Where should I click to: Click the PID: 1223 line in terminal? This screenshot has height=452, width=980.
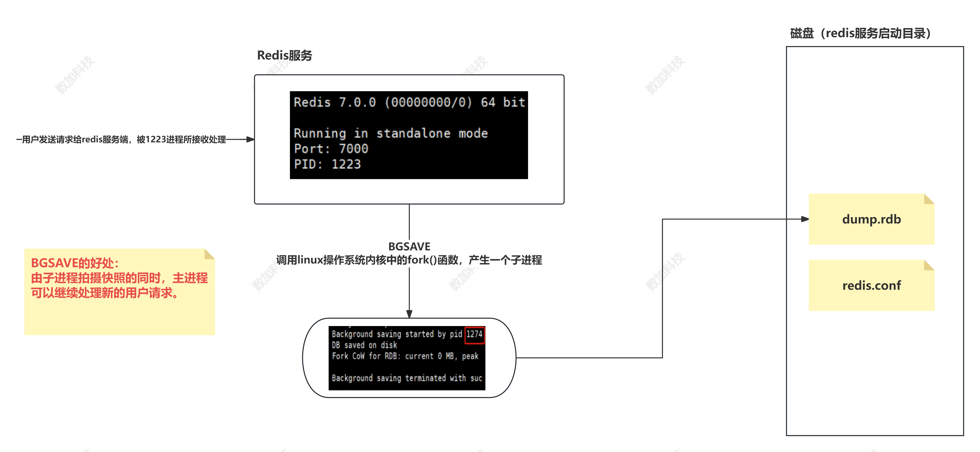click(x=327, y=164)
